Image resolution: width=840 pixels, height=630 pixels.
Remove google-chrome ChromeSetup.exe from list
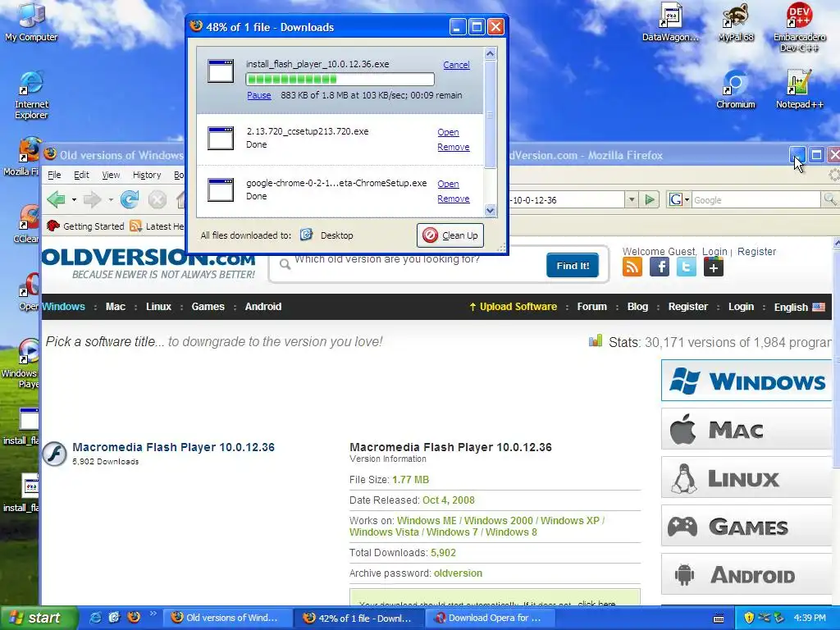[453, 199]
